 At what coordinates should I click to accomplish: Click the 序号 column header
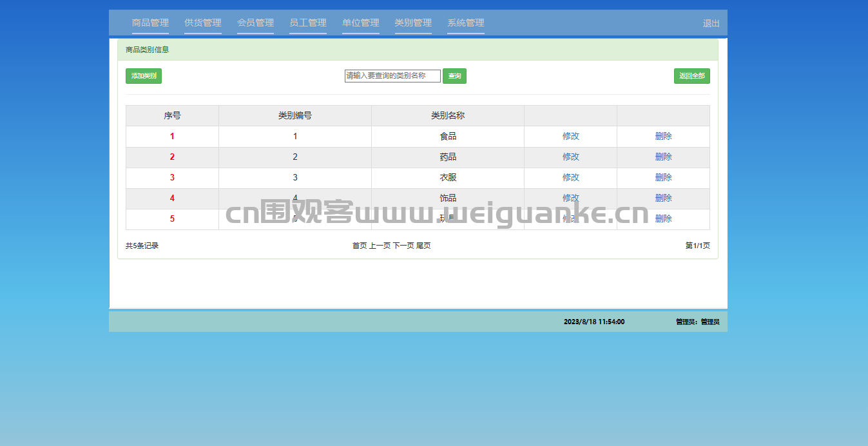[x=172, y=116]
